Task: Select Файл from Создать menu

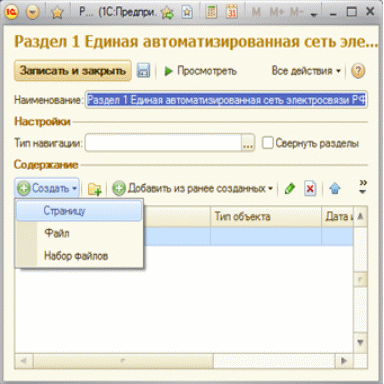Action: 79,233
